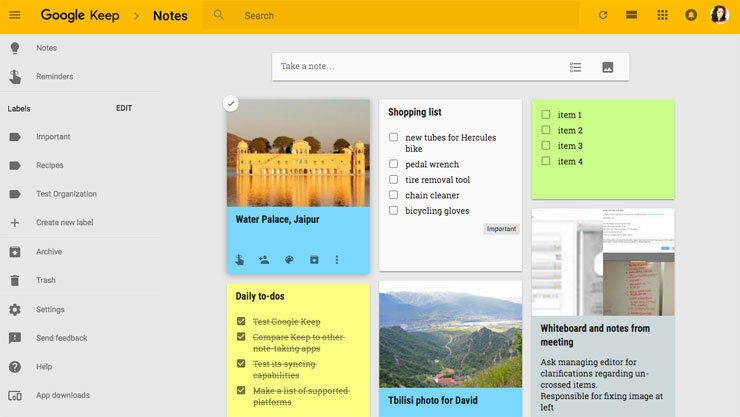Filter by the Important label
The height and width of the screenshot is (417, 740).
click(x=53, y=137)
